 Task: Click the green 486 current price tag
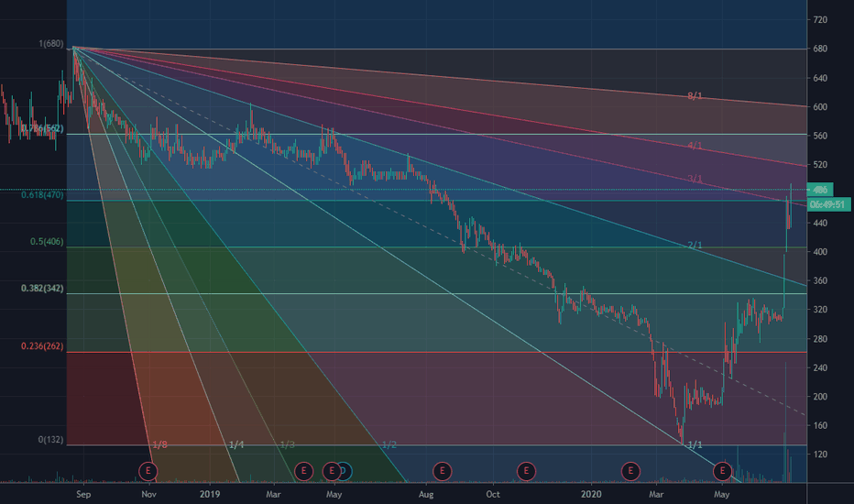point(820,190)
